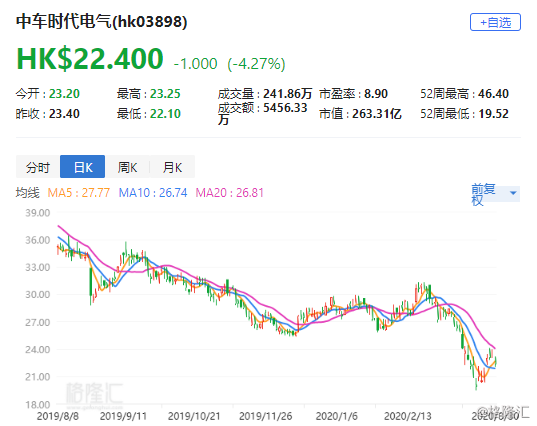The width and height of the screenshot is (537, 426).
Task: Click the 2020/2/13 date axis label
Action: (x=408, y=416)
